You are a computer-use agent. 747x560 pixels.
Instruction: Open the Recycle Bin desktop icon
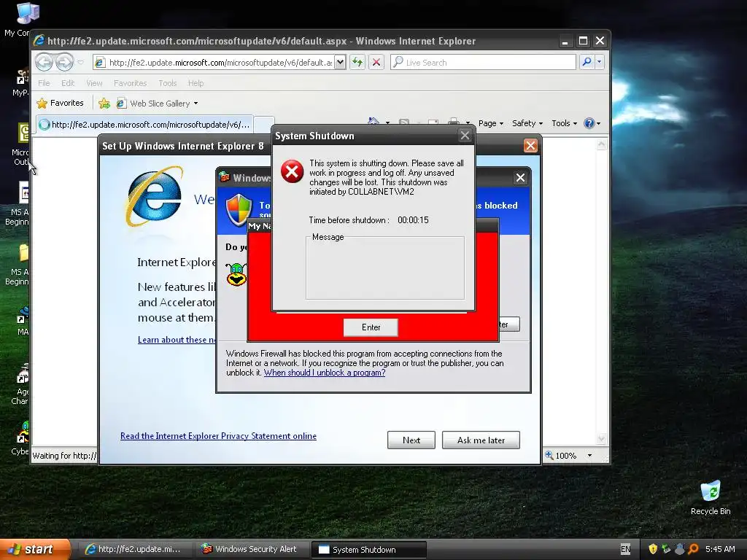711,497
